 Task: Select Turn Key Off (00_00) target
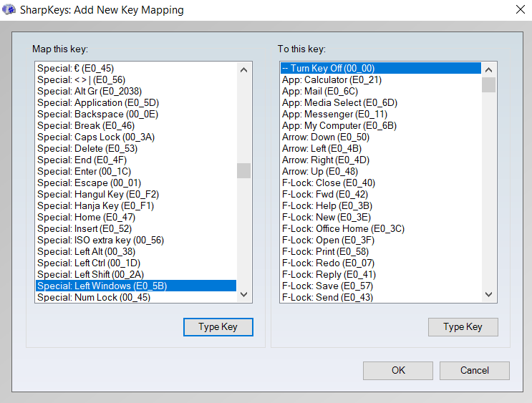tap(328, 68)
